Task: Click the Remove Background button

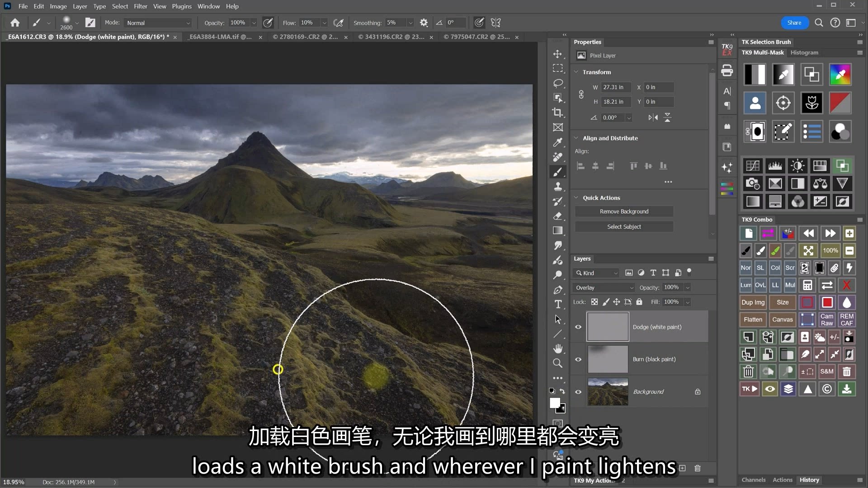Action: click(x=624, y=211)
